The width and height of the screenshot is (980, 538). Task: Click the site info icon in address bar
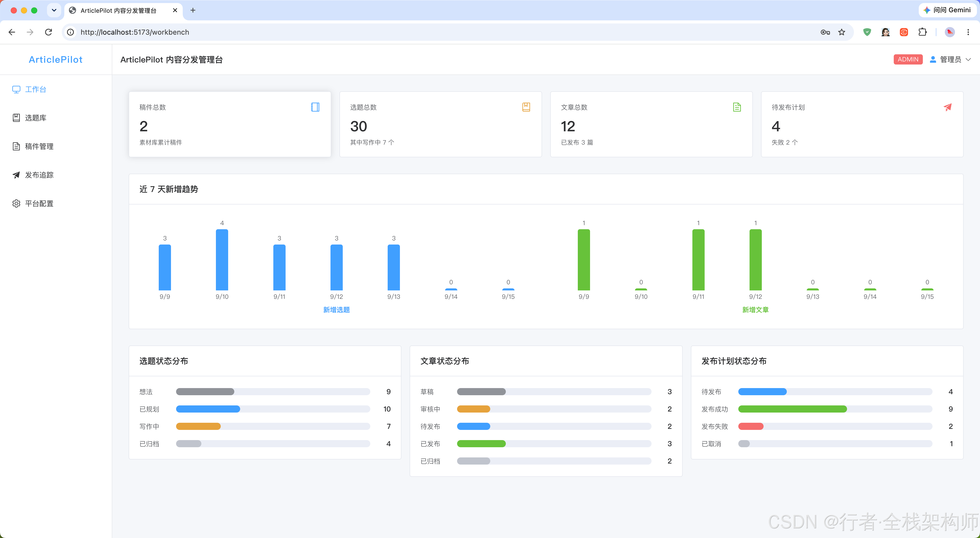point(70,32)
